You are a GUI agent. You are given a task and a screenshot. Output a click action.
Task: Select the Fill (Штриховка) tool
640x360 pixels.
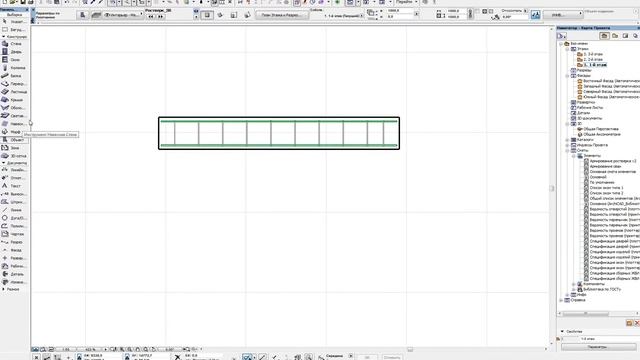coord(14,202)
